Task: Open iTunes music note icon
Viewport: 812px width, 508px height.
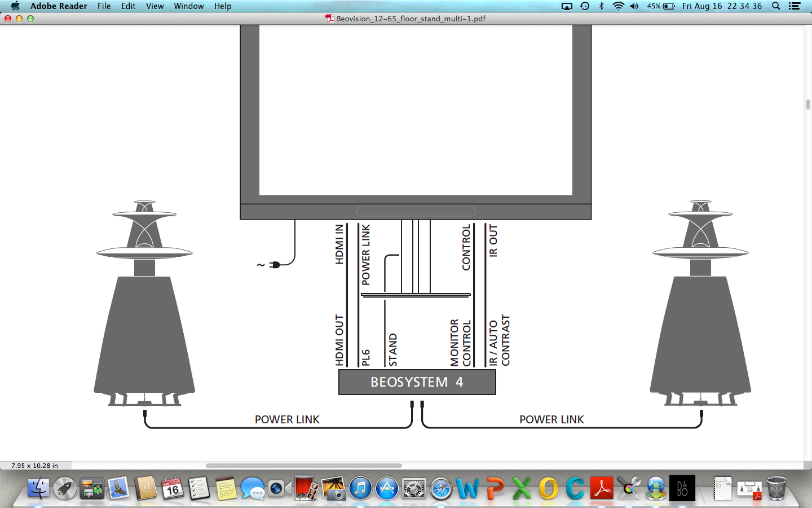Action: (360, 488)
